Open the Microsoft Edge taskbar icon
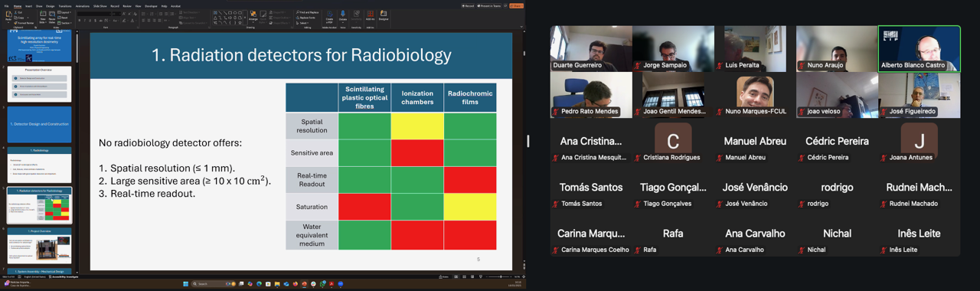This screenshot has height=291, width=980. [259, 284]
